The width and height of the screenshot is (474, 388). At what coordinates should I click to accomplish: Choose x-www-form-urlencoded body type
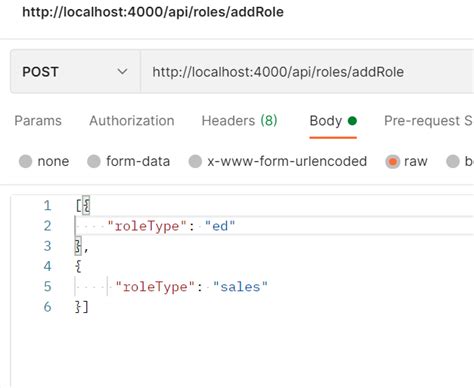(x=195, y=161)
